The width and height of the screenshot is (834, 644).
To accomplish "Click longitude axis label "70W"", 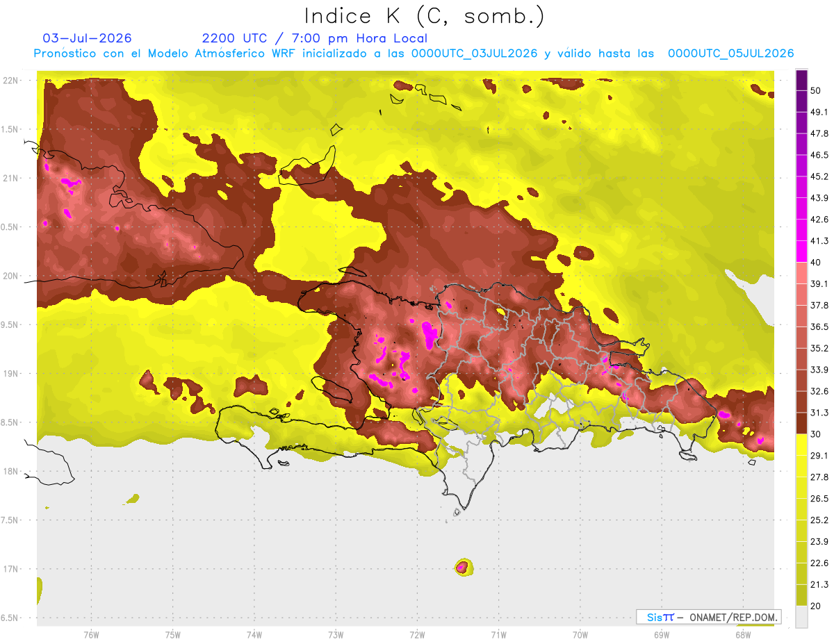I will tap(580, 635).
